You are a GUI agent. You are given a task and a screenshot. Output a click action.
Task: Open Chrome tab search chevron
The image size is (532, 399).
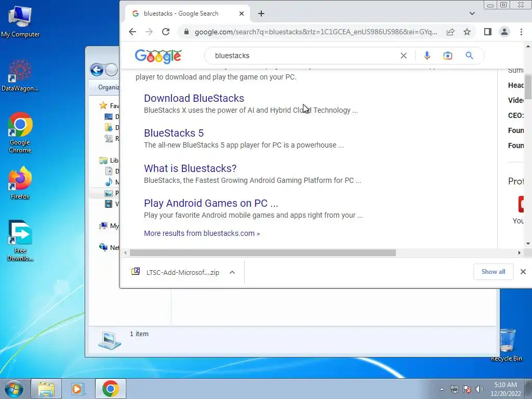(472, 14)
